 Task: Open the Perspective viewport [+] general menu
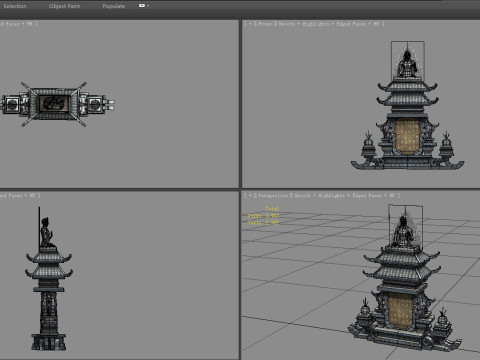click(250, 195)
